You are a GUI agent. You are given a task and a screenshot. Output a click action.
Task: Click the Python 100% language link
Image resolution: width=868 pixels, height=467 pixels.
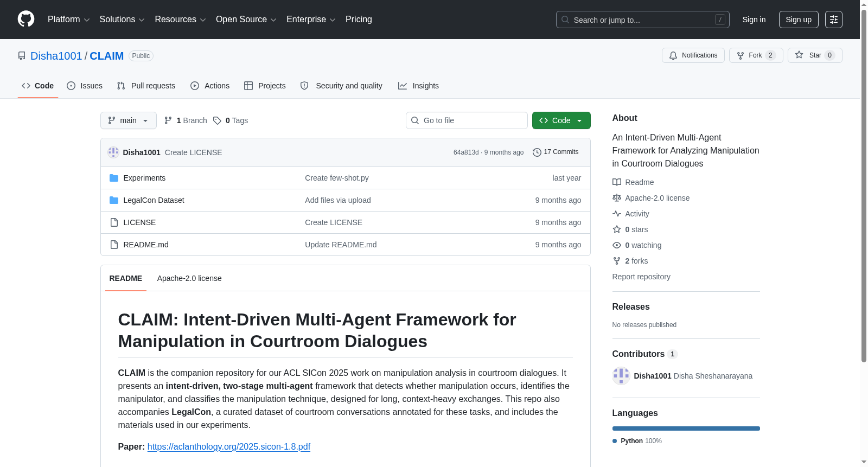(x=637, y=441)
